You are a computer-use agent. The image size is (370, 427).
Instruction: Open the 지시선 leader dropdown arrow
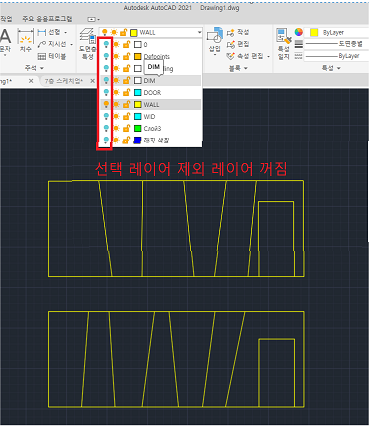coord(71,44)
